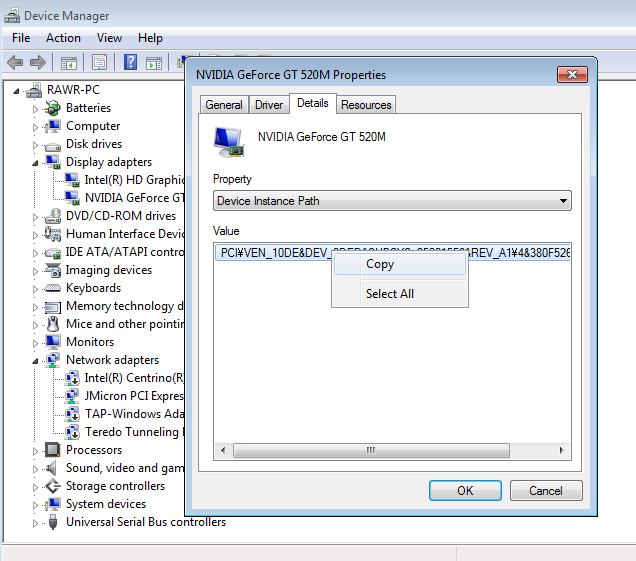Switch to the Driver tab
636x561 pixels.
click(269, 105)
